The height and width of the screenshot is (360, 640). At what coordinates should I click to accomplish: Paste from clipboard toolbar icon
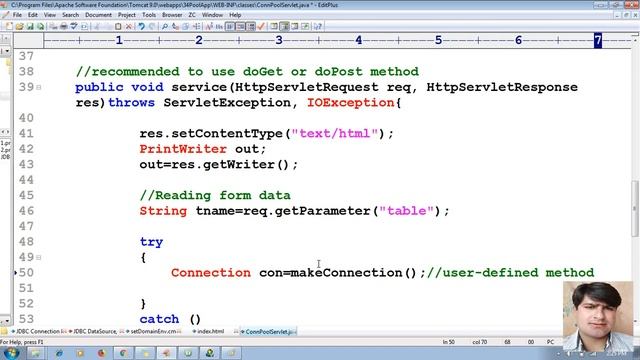click(118, 26)
